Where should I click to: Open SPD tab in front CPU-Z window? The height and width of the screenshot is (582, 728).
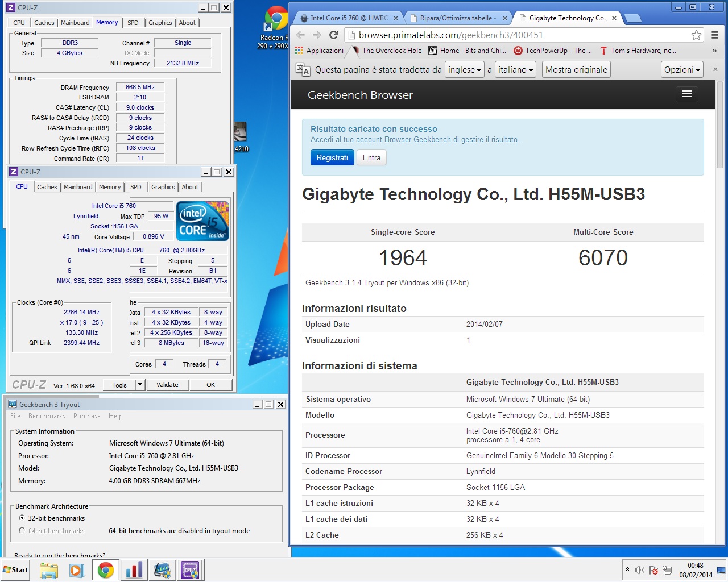135,187
